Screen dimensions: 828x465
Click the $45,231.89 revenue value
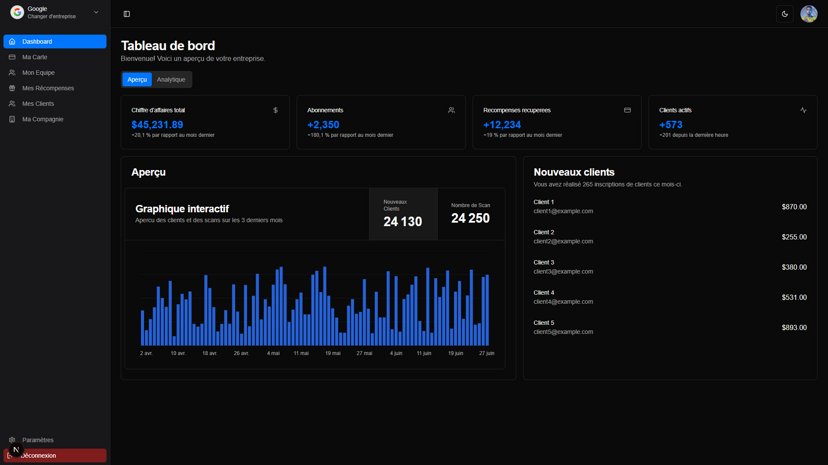pyautogui.click(x=157, y=125)
